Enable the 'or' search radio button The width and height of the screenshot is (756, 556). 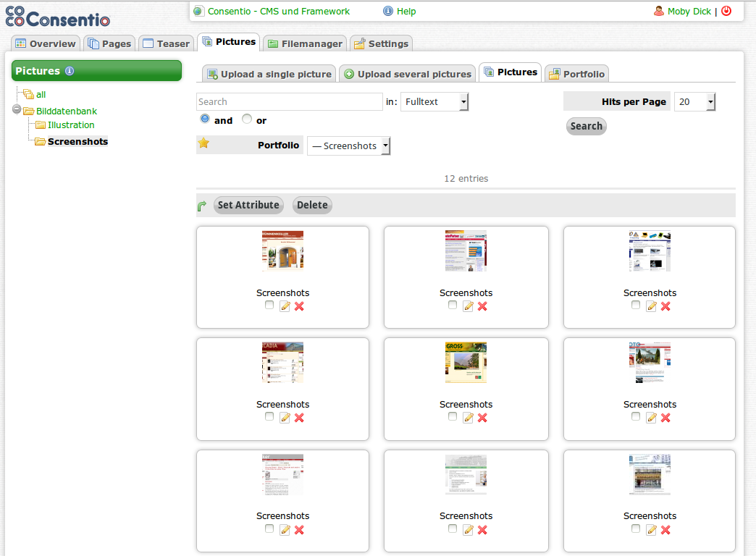tap(246, 120)
